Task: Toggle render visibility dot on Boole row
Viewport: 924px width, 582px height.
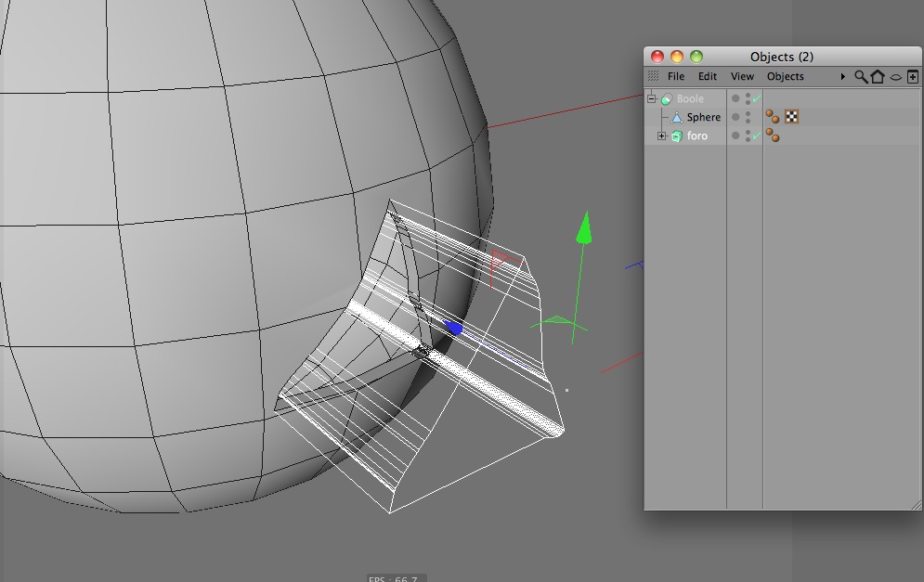Action: point(748,102)
